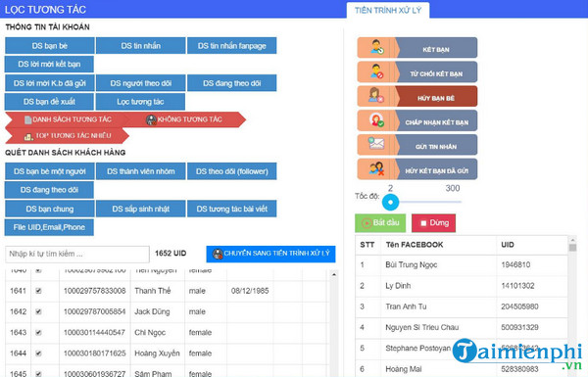Click scroll-up arrow of UID list
The width and height of the screenshot is (588, 377).
coord(334,275)
